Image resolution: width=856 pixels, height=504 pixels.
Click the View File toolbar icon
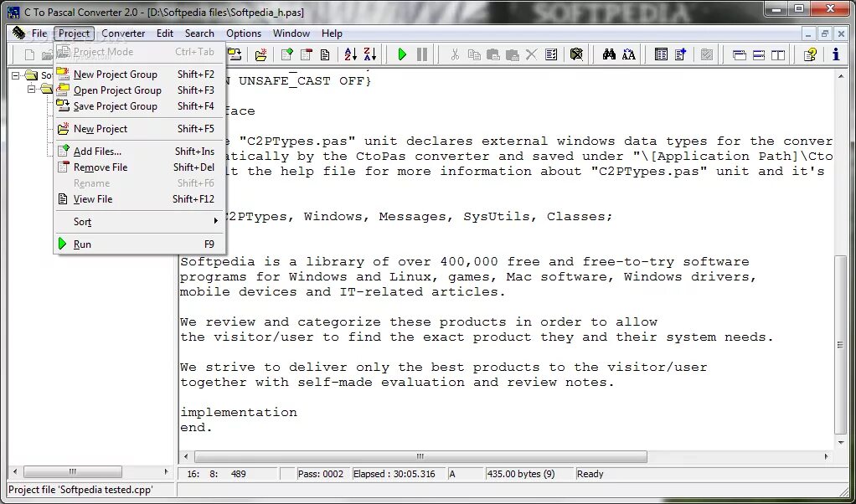coord(325,54)
